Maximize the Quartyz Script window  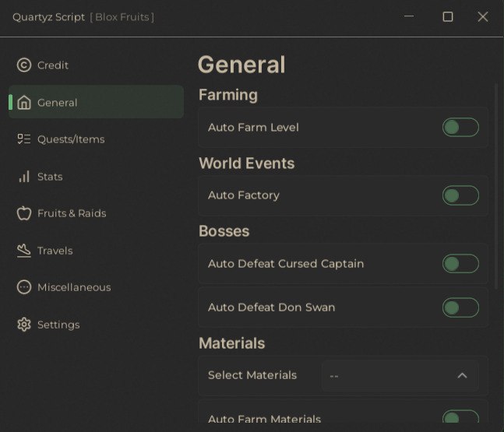448,16
